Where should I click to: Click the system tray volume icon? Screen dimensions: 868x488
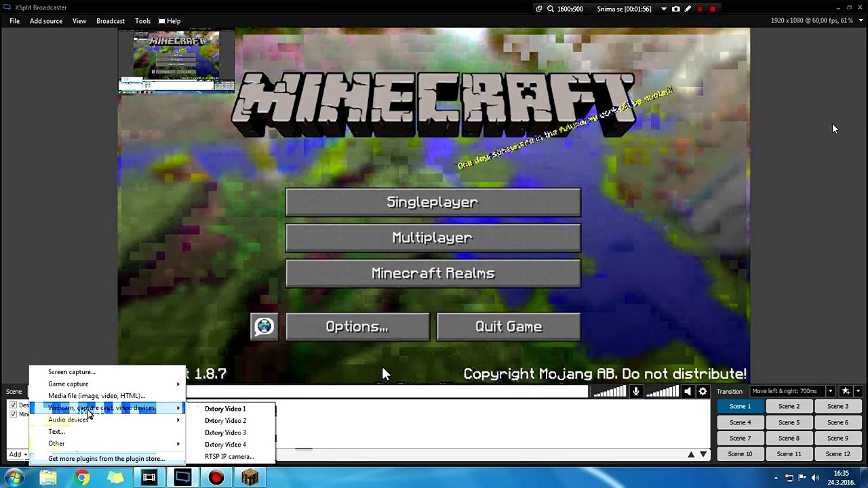point(816,478)
